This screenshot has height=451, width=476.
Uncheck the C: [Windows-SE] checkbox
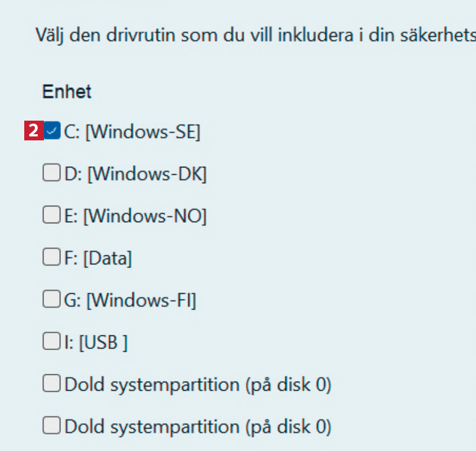pyautogui.click(x=52, y=131)
